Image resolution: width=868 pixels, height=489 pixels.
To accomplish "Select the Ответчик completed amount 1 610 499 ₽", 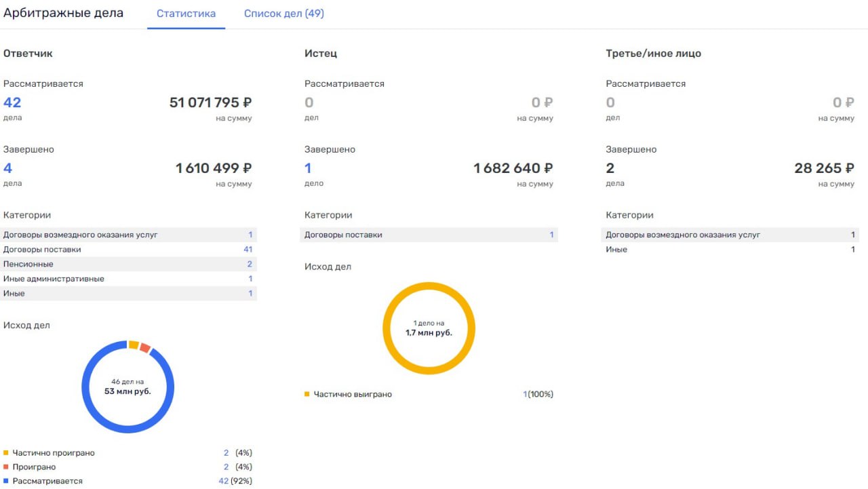I will (x=214, y=168).
